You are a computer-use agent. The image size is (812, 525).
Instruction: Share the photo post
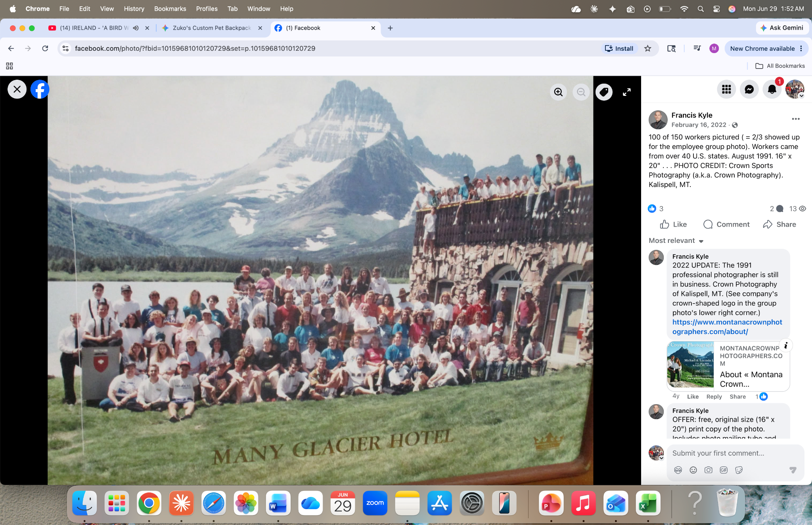(779, 225)
